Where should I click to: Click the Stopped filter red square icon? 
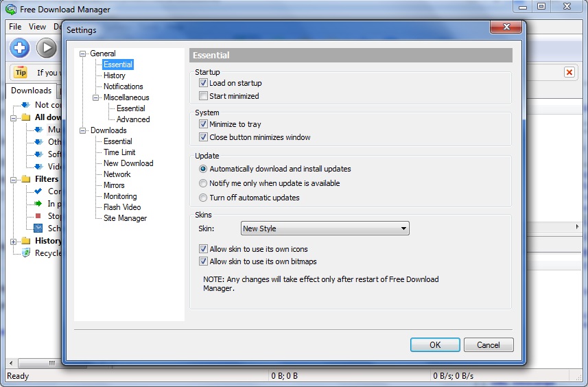point(38,215)
